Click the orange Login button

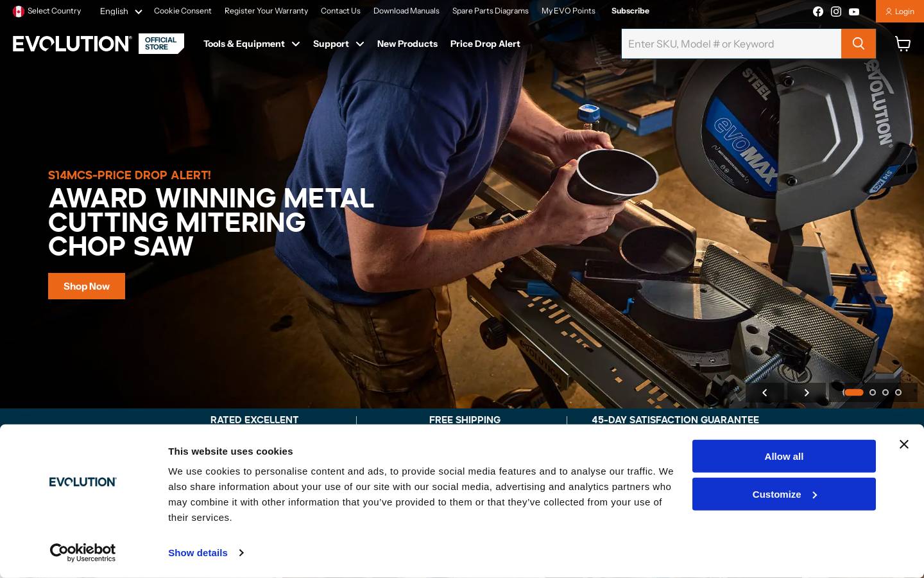900,11
